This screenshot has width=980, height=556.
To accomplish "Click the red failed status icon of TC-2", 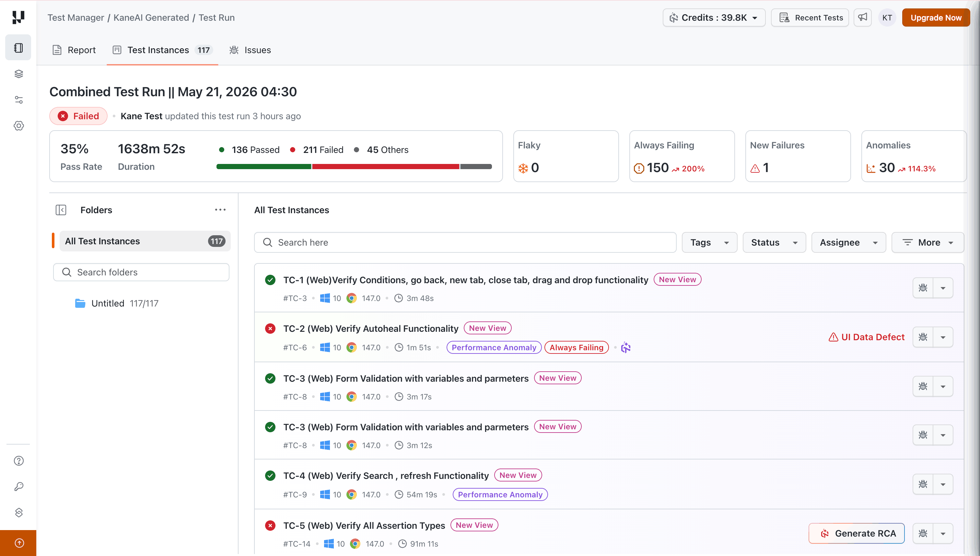I will 270,329.
